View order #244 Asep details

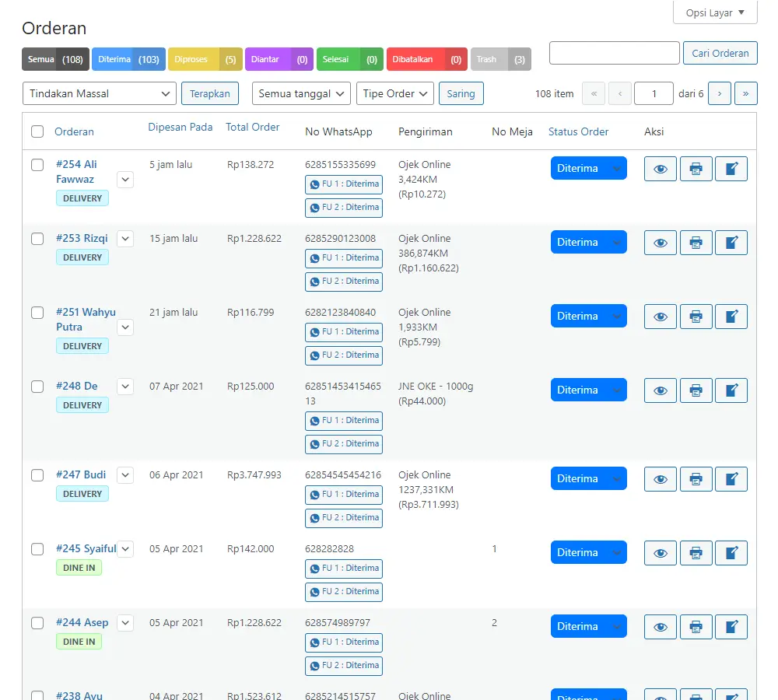pyautogui.click(x=660, y=627)
